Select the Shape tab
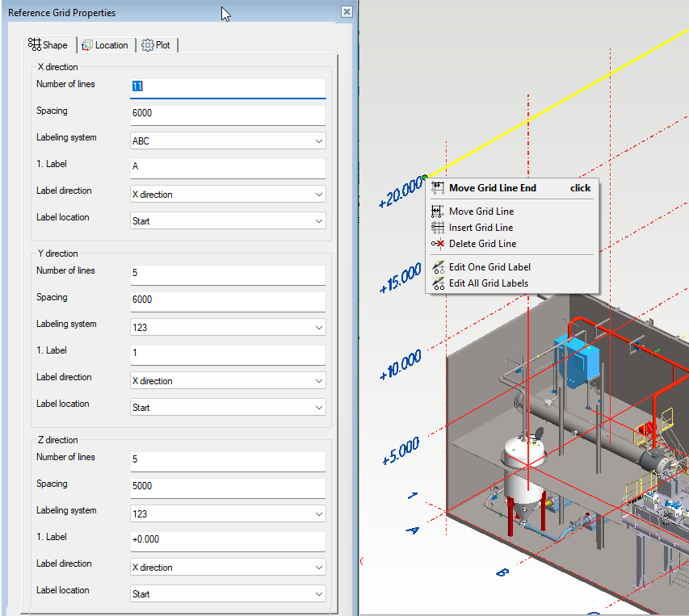The height and width of the screenshot is (616, 689). (x=48, y=45)
